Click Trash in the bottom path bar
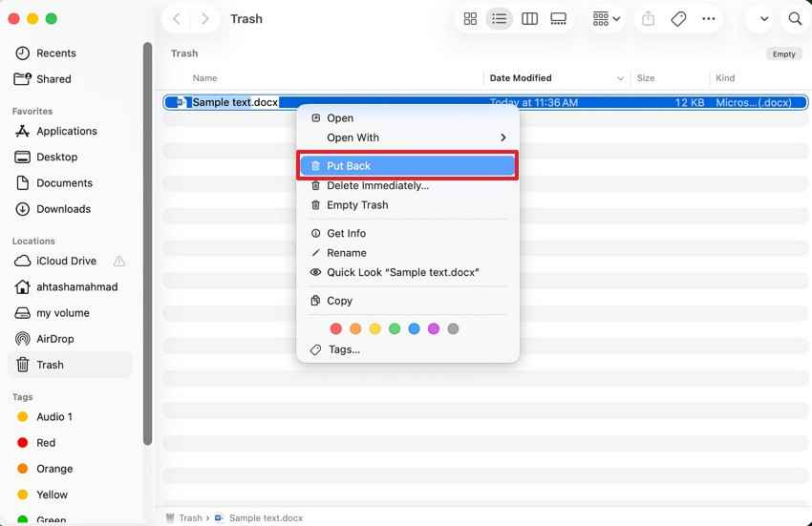812x526 pixels. point(183,518)
